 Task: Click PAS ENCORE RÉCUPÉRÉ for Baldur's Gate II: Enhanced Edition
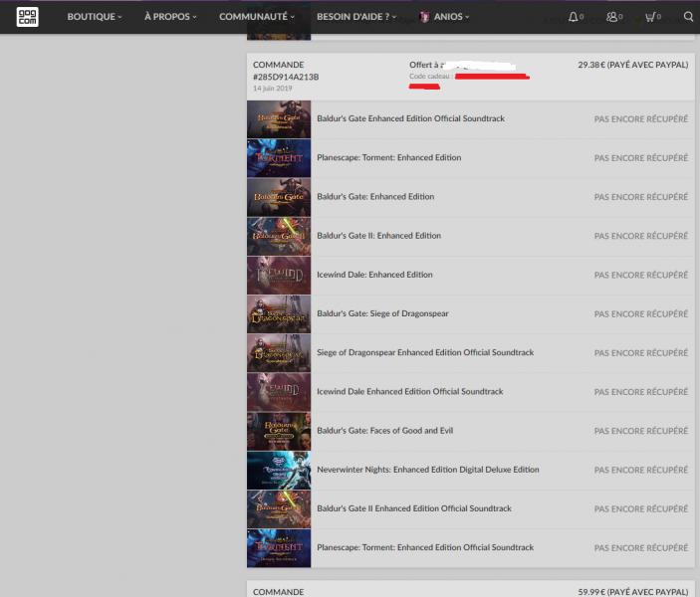coord(641,236)
